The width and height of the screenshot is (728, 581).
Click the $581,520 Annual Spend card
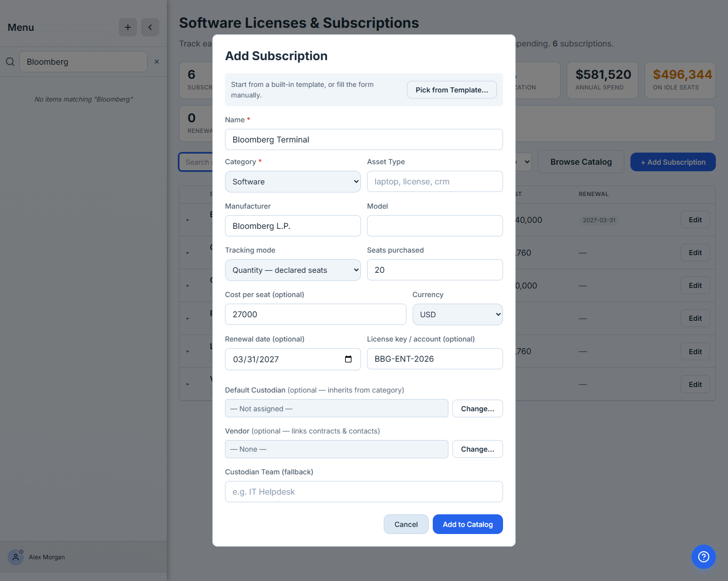603,80
